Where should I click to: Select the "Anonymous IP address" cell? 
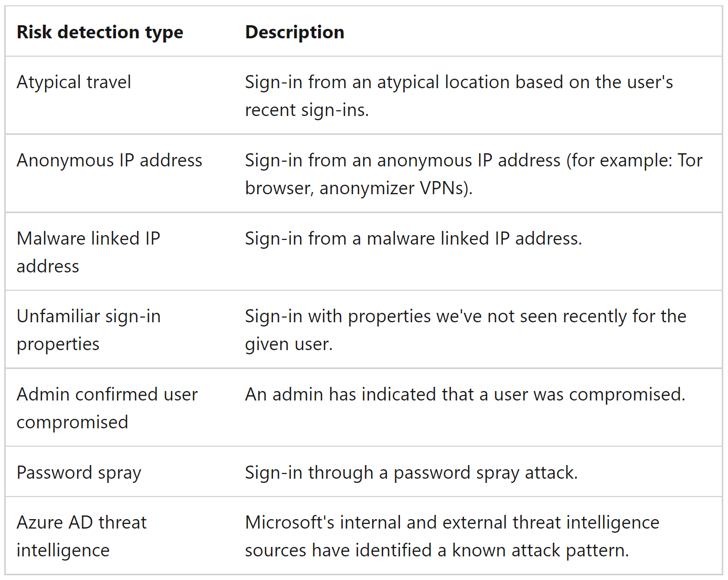coord(109,161)
